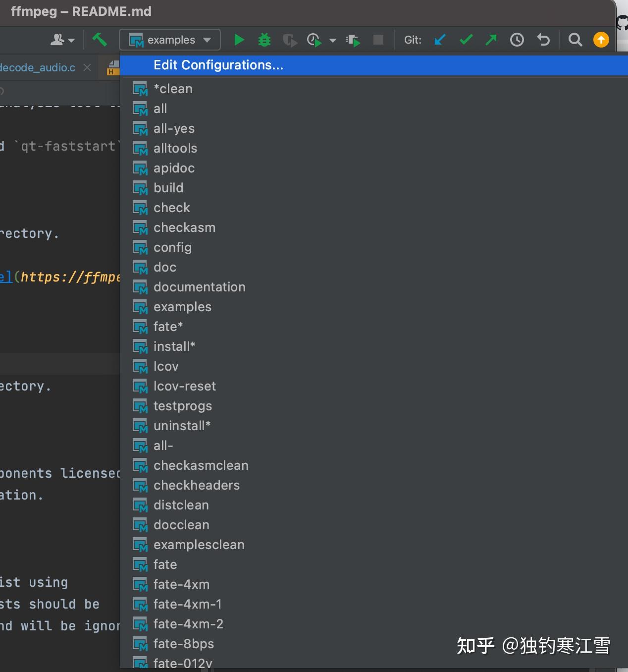
Task: Click the gray Stop button
Action: 378,40
